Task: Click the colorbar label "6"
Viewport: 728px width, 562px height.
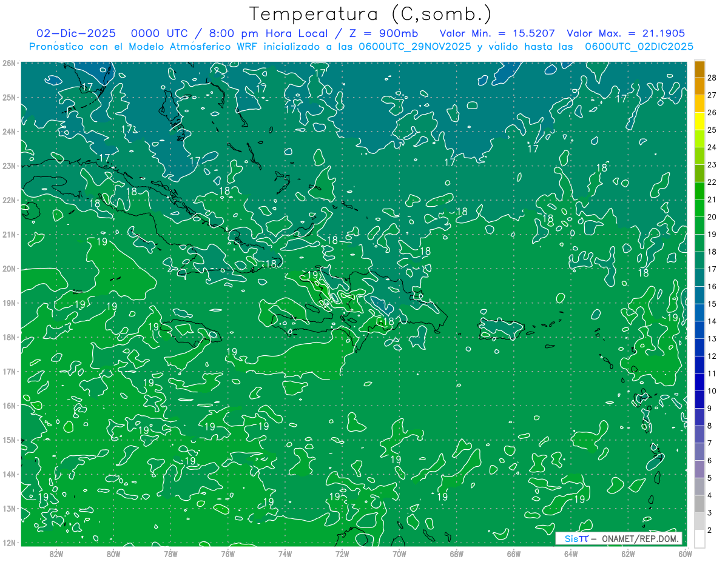Action: pos(710,460)
